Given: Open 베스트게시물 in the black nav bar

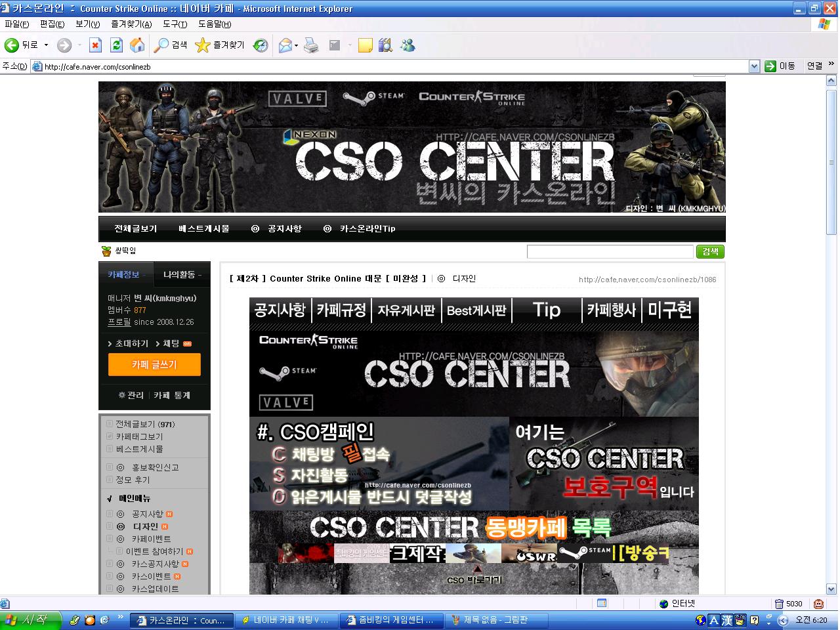Looking at the screenshot, I should (204, 228).
